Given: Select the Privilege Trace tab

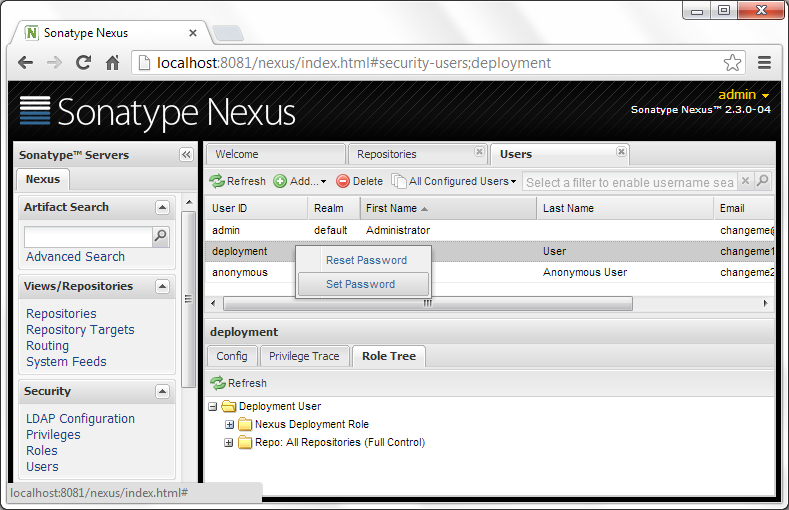Looking at the screenshot, I should [x=304, y=356].
